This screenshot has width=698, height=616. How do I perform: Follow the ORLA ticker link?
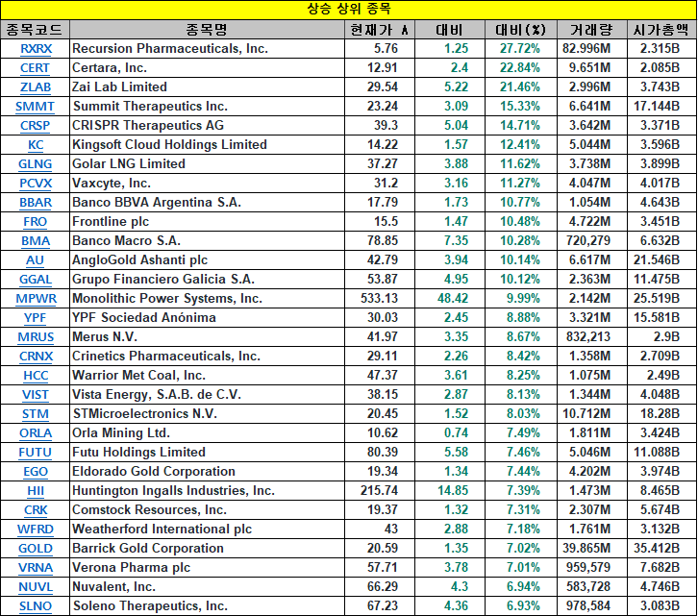point(36,433)
